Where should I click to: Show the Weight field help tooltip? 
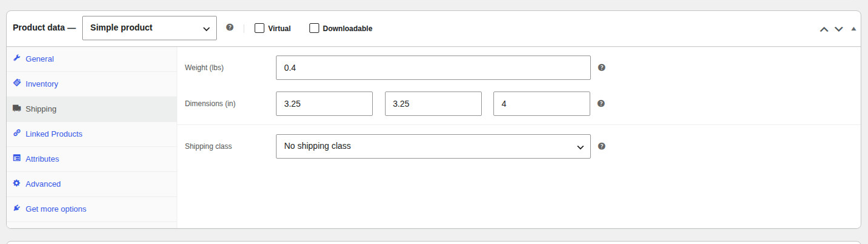pos(602,68)
